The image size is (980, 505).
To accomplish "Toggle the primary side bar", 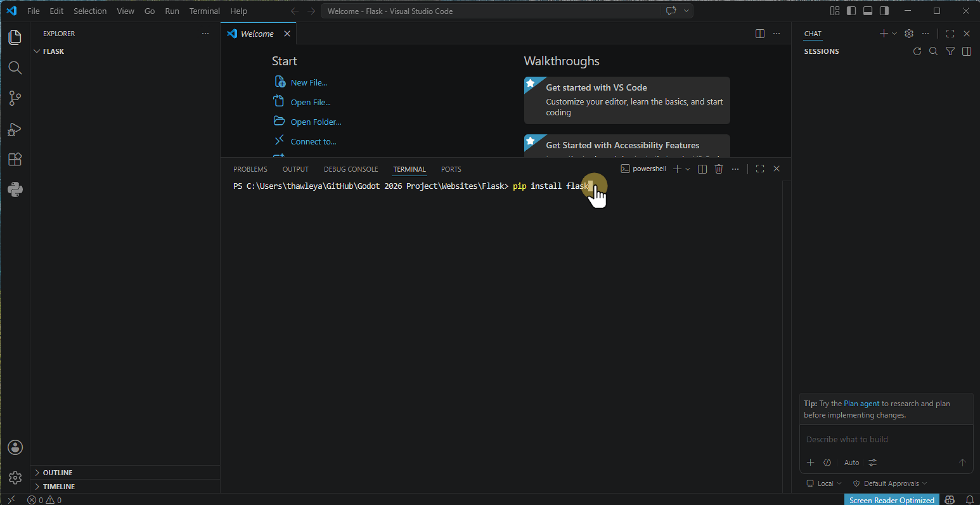I will click(x=851, y=11).
